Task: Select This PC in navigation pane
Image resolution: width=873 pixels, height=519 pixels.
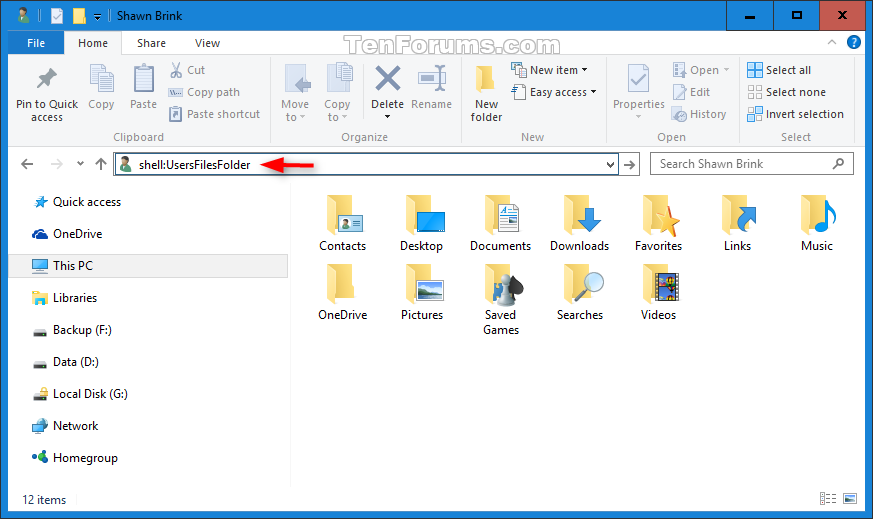Action: (x=148, y=266)
